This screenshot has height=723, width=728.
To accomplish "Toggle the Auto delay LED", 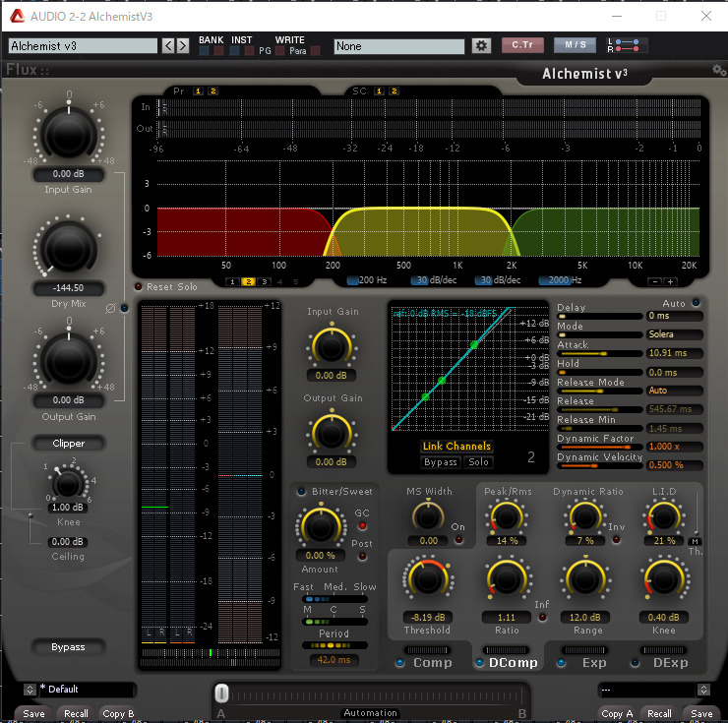I will click(696, 303).
